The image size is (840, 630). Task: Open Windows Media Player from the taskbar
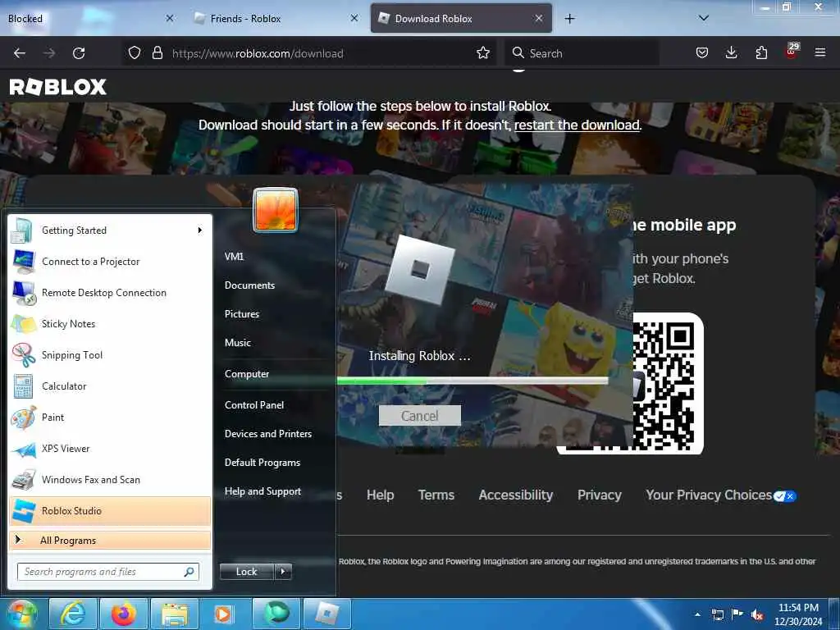point(223,614)
